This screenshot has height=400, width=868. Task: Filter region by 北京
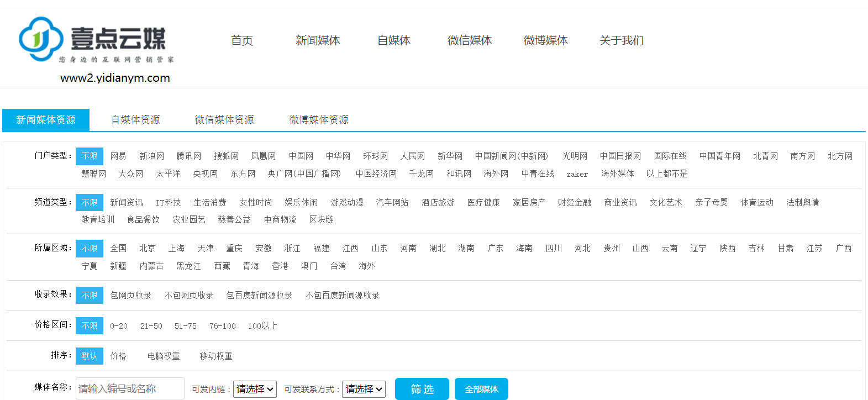[148, 249]
